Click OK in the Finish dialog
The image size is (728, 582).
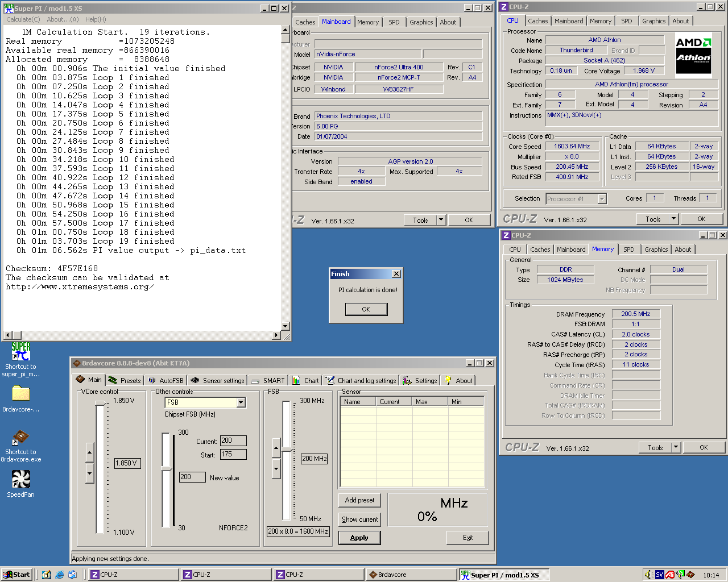[366, 309]
